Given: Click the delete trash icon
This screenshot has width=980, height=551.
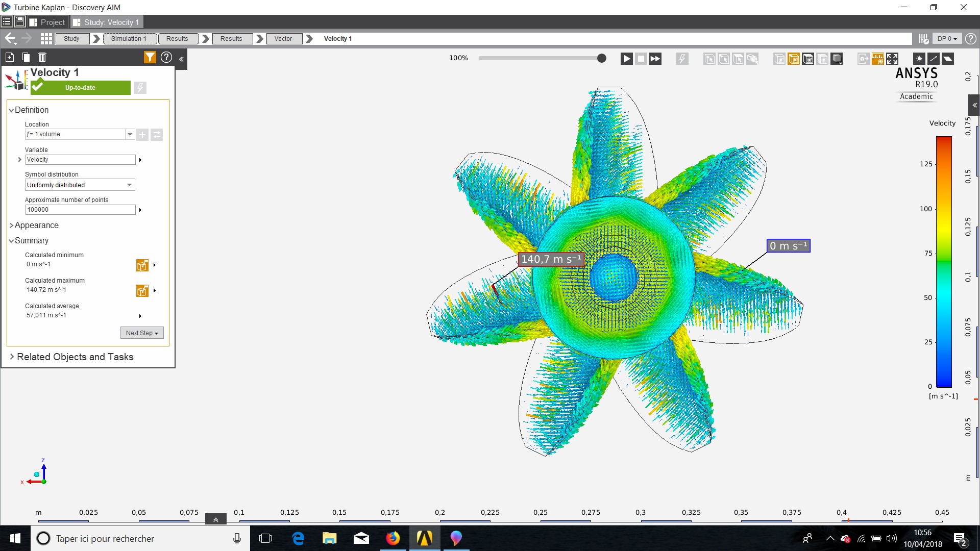Looking at the screenshot, I should click(42, 57).
